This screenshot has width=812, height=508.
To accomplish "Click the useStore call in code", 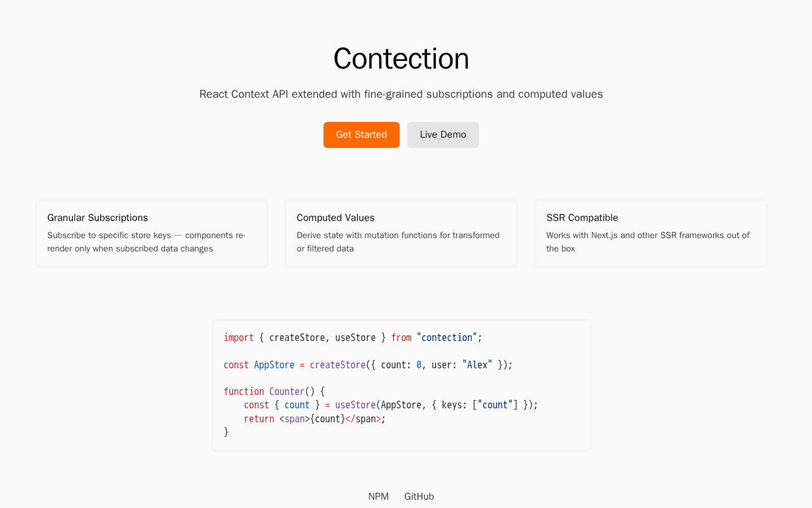I will pyautogui.click(x=355, y=405).
